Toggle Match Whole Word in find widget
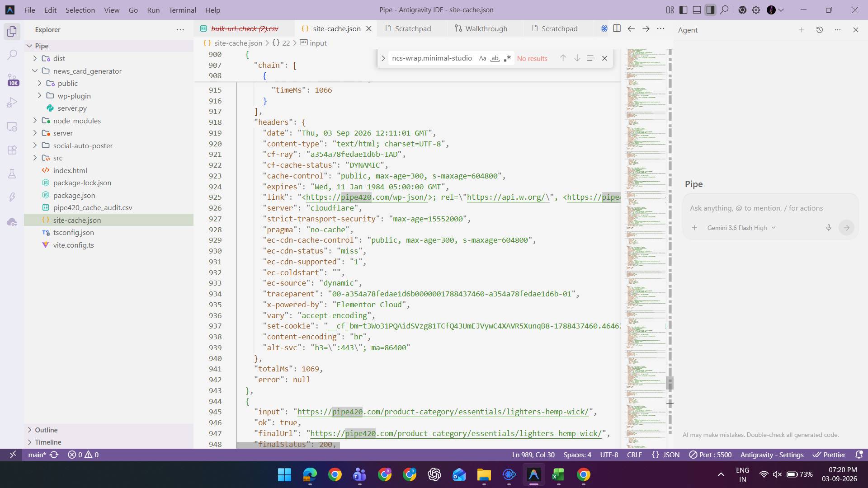Screen dimensions: 868x488 pos(495,58)
